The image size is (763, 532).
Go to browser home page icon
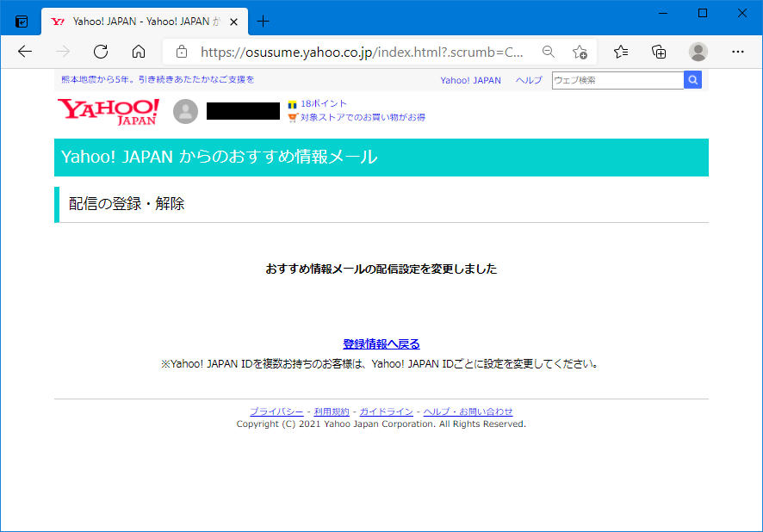click(x=139, y=52)
